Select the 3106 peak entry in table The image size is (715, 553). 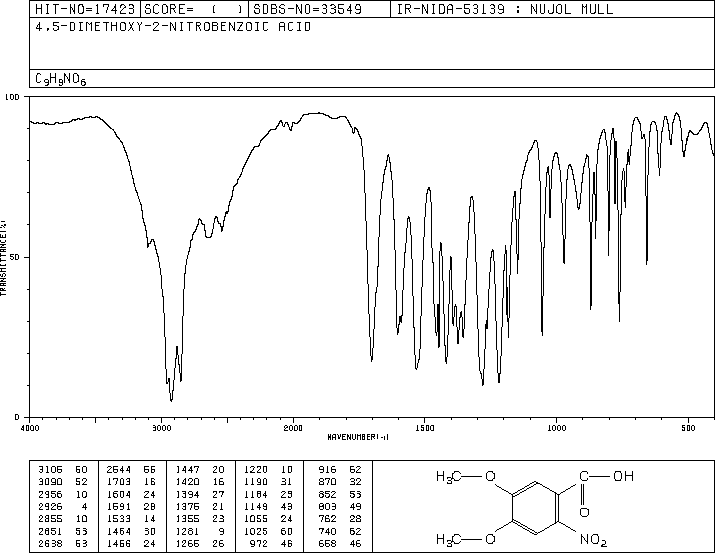tap(63, 469)
